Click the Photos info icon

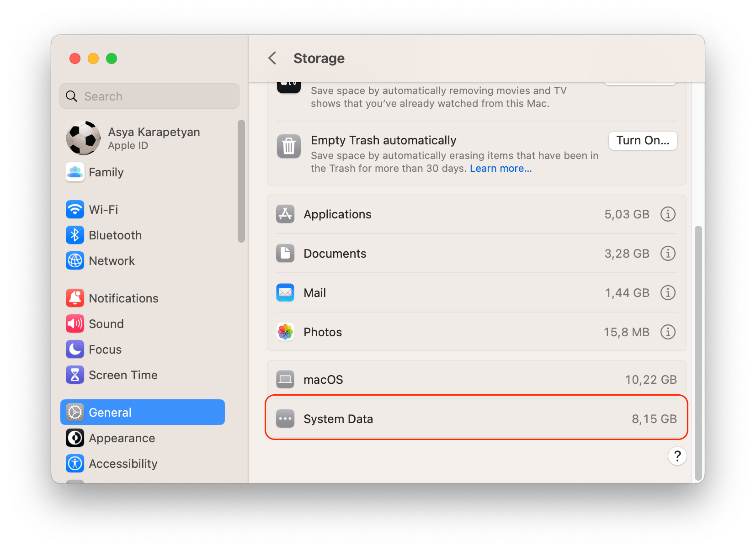tap(668, 332)
